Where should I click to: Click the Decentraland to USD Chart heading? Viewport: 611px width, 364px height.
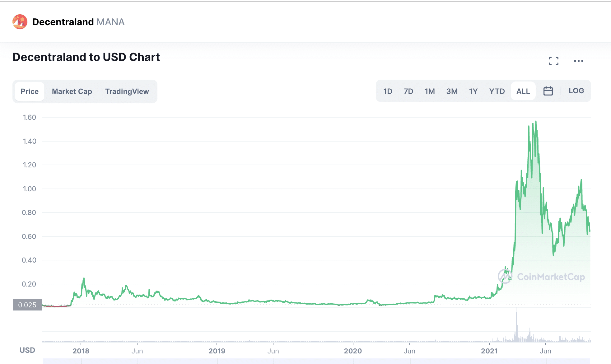[x=86, y=57]
